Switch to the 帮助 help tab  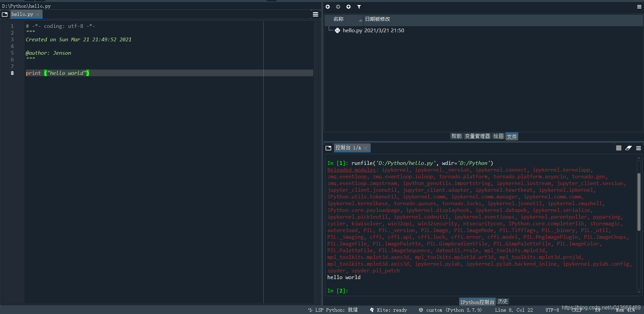point(457,136)
